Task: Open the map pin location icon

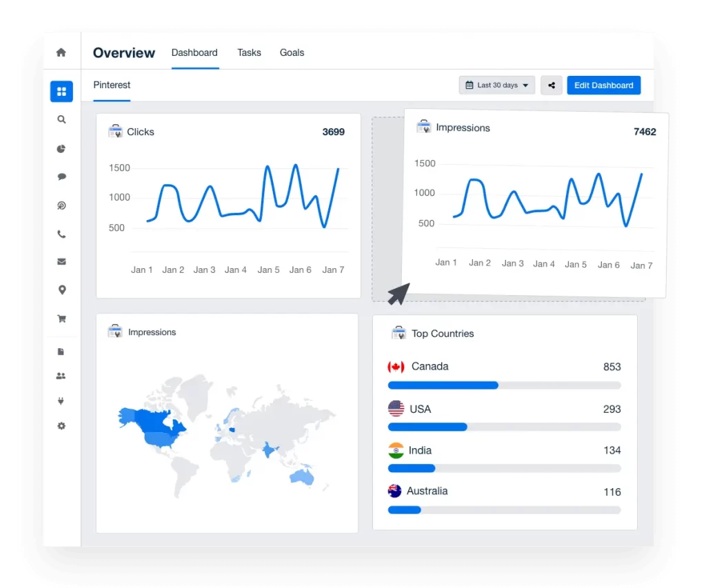Action: coord(61,290)
